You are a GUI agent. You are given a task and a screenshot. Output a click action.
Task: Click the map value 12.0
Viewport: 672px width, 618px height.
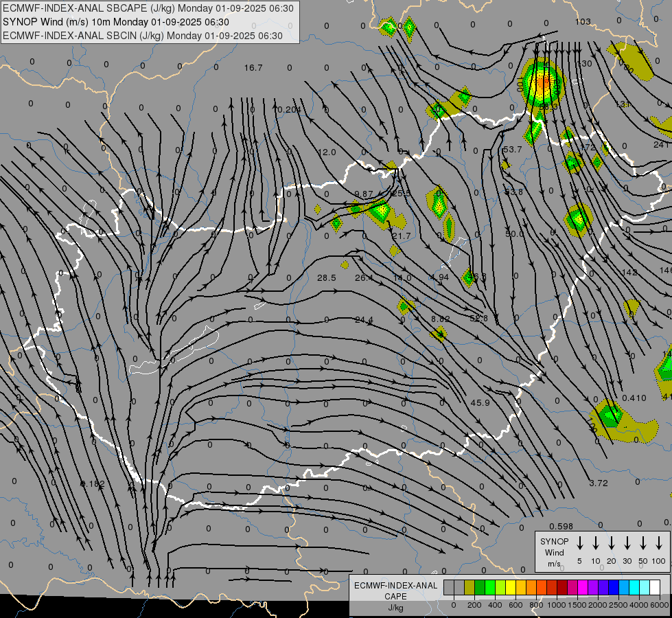pos(327,152)
